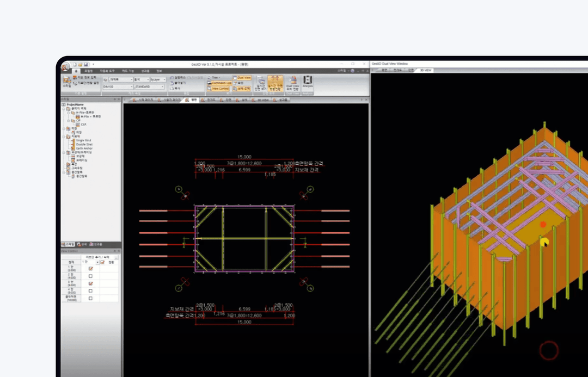The width and height of the screenshot is (588, 377).
Task: Toggle the Command Line button
Action: tap(219, 83)
